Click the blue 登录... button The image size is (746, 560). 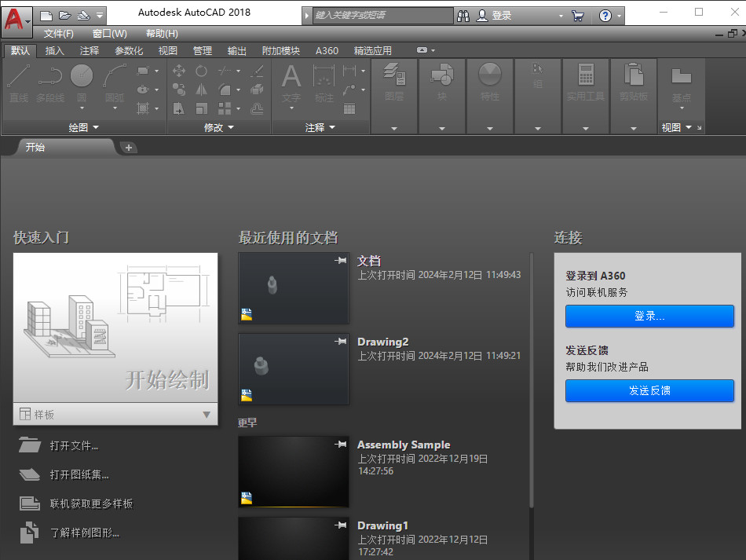[649, 316]
